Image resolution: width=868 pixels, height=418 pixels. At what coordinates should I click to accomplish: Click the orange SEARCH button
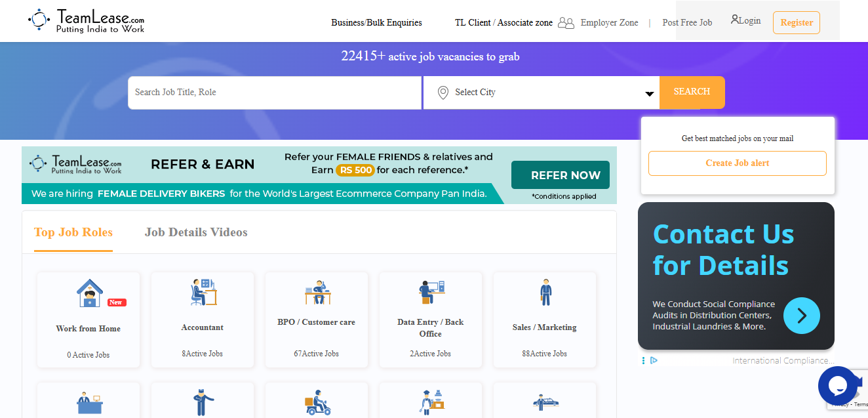point(692,92)
